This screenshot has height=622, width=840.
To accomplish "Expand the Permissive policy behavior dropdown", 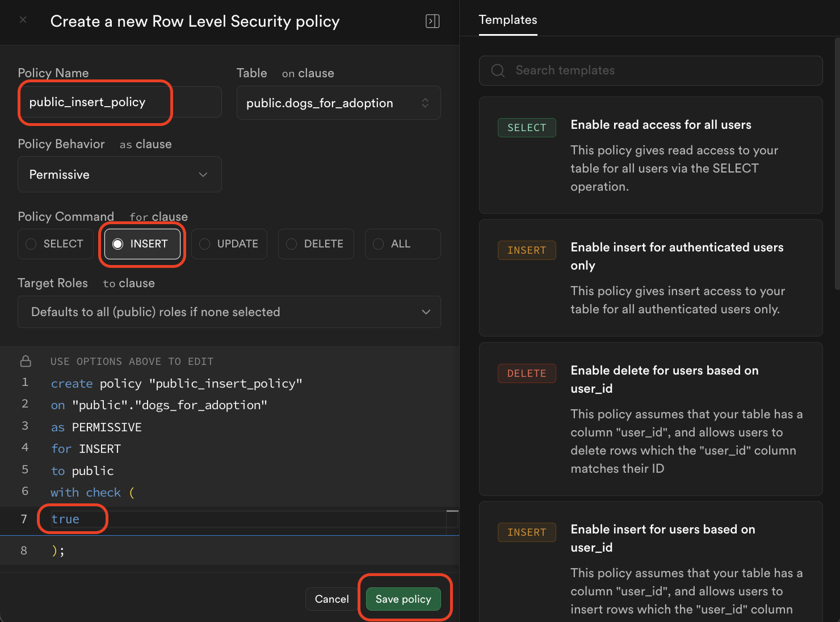I will [x=119, y=174].
